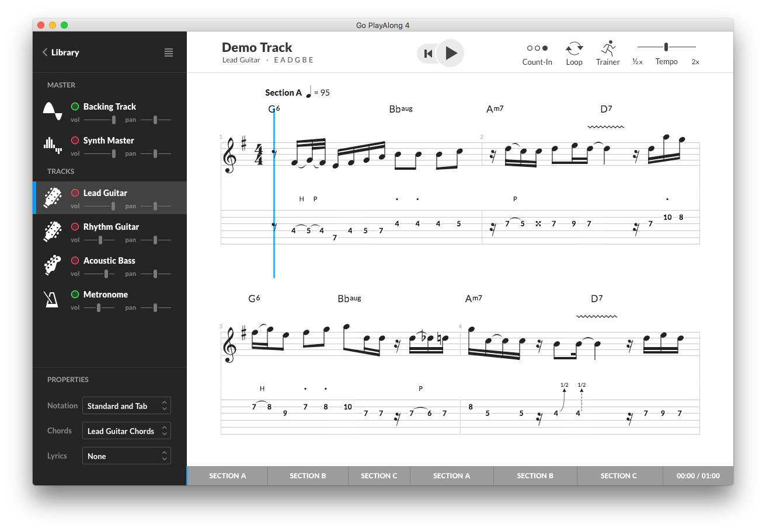Click the 2x tempo label
The width and height of the screenshot is (766, 532).
pyautogui.click(x=695, y=62)
